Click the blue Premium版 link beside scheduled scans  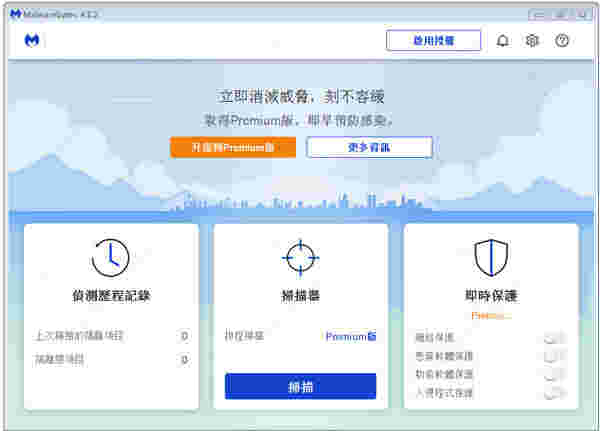351,336
